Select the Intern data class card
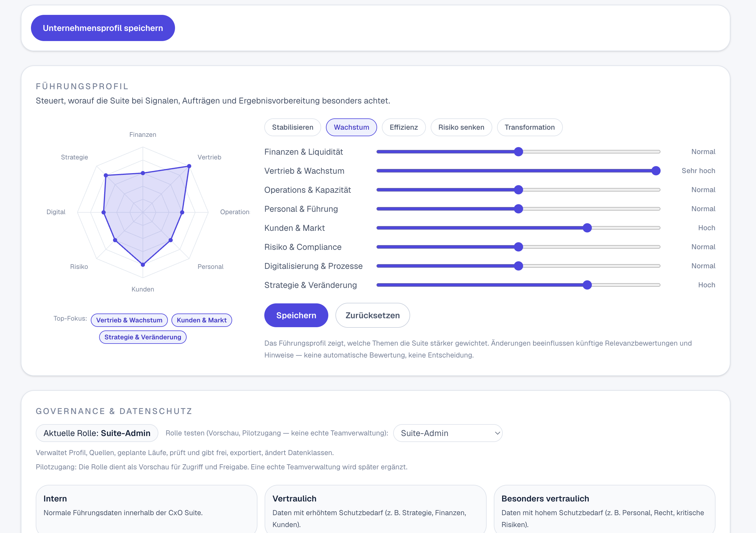The image size is (756, 533). click(x=146, y=509)
